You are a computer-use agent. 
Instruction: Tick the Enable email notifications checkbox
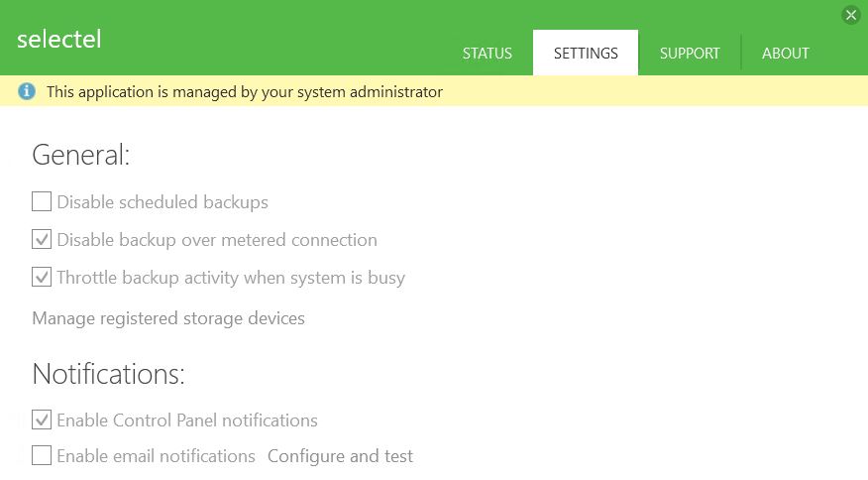pyautogui.click(x=42, y=455)
